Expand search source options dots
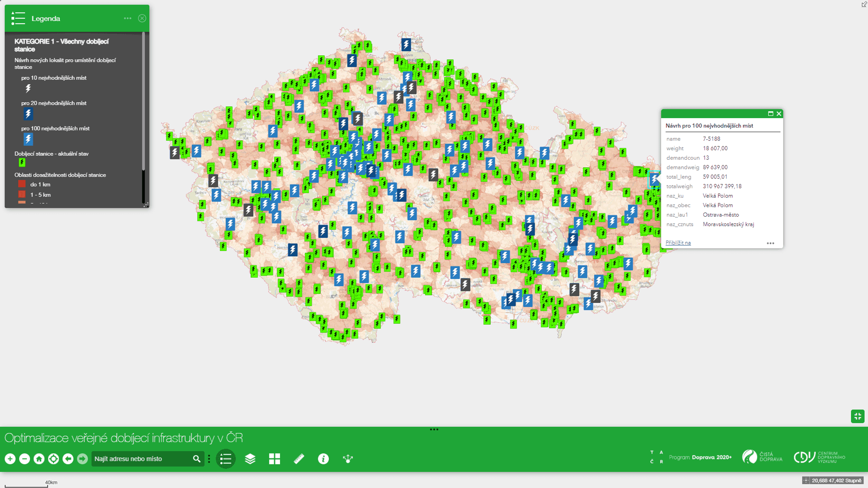 tap(209, 459)
